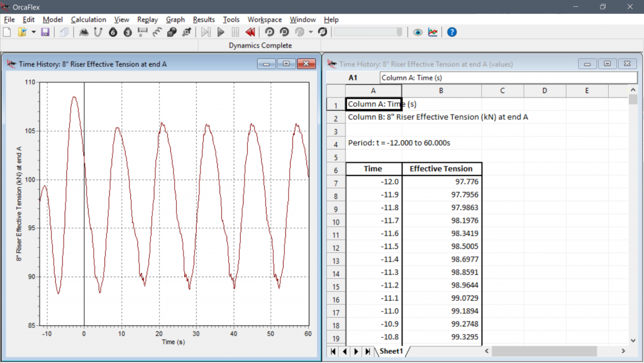Viewport: 644px width, 363px height.
Task: Expand the Open file dropdown arrow
Action: point(33,32)
